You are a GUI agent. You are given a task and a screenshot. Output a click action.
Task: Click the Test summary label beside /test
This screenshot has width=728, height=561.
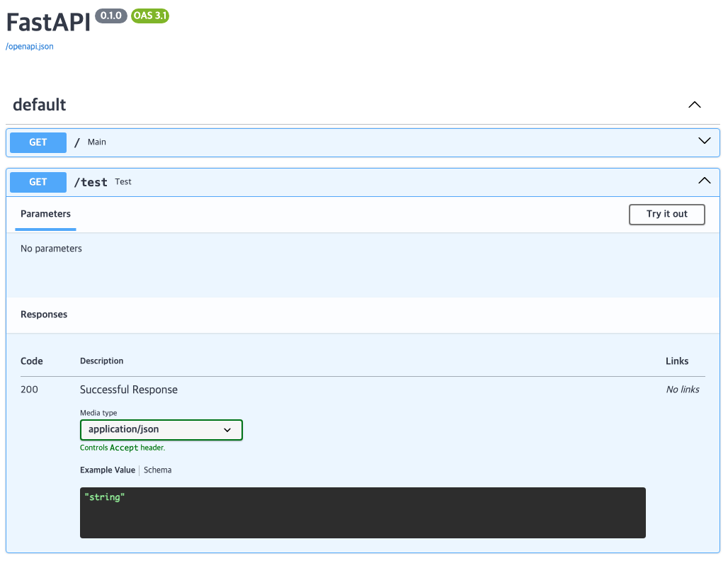pos(123,181)
